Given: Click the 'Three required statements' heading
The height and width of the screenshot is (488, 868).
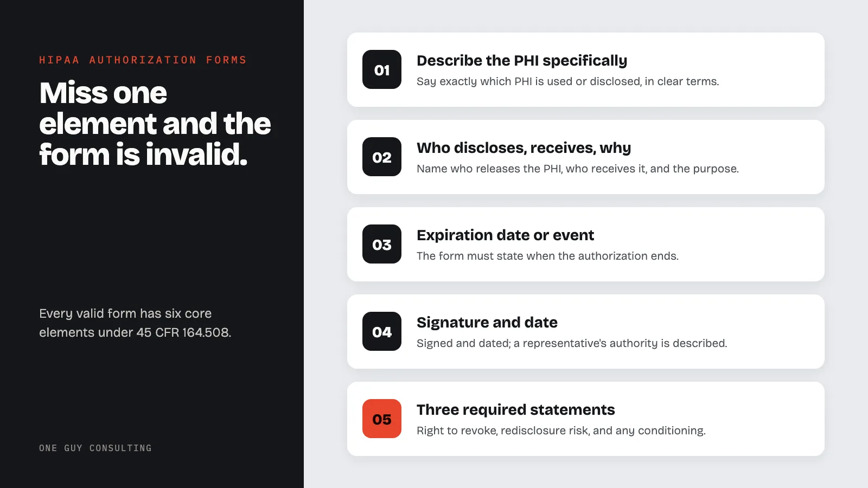Looking at the screenshot, I should click(515, 409).
